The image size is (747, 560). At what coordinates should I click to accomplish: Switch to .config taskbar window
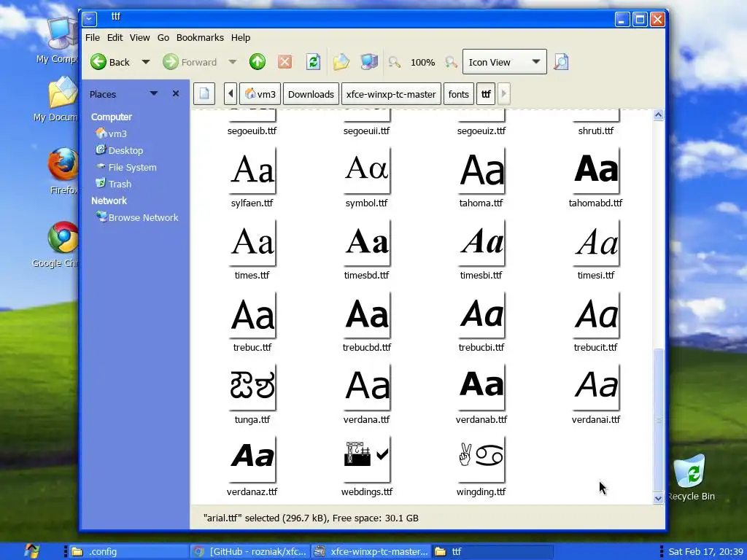(x=128, y=551)
